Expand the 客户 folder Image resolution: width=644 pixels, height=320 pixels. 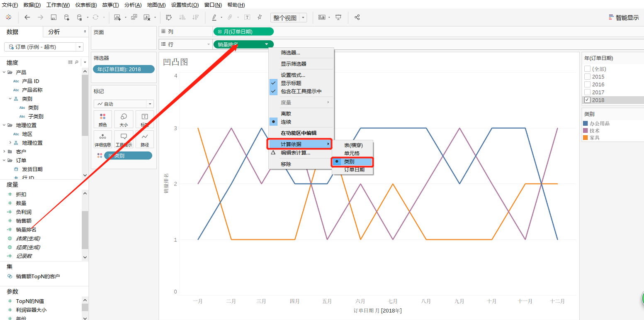(4, 151)
